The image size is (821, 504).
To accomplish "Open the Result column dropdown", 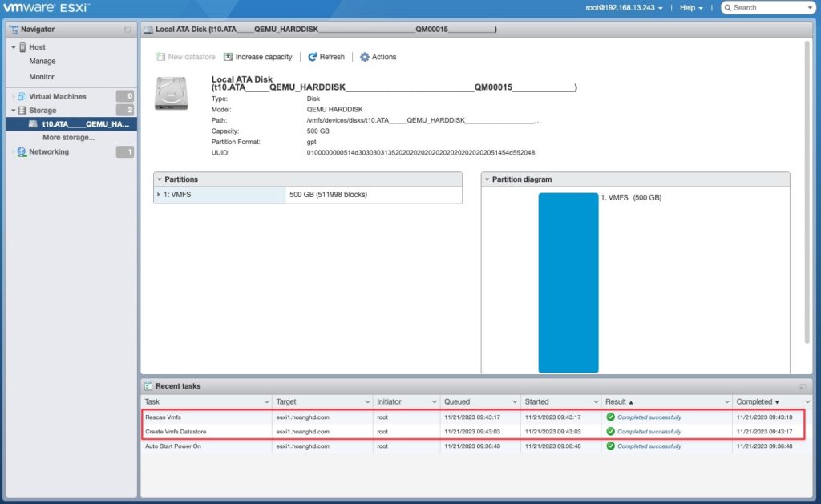I will (726, 402).
